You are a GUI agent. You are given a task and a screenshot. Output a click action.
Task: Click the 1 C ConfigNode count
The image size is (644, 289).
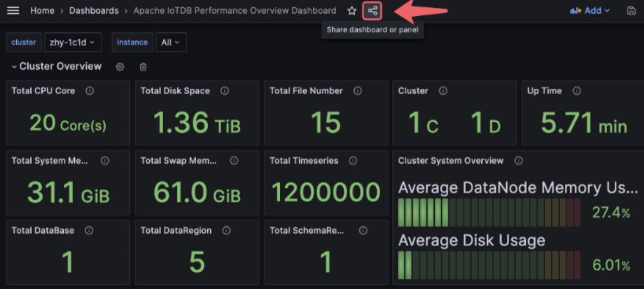[423, 123]
